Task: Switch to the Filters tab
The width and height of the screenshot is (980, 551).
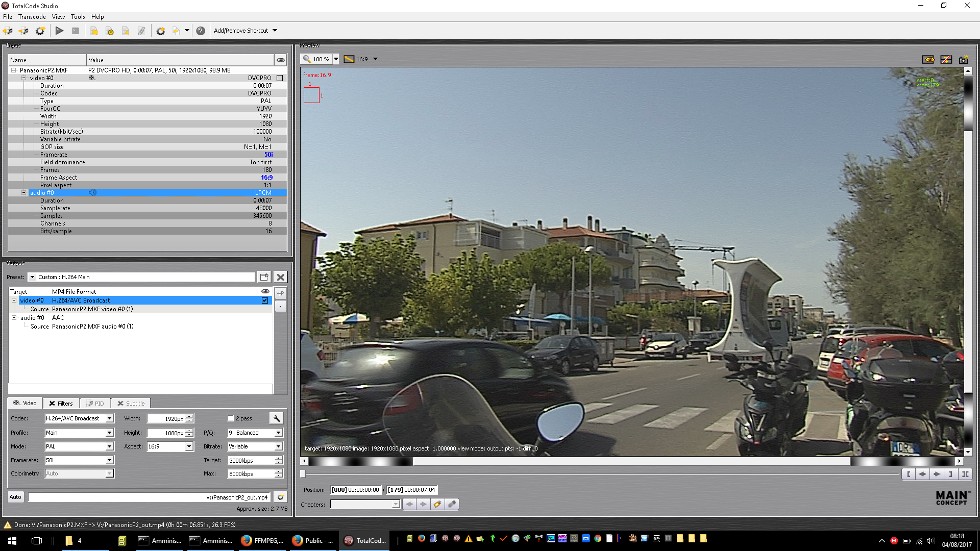Action: (x=61, y=403)
